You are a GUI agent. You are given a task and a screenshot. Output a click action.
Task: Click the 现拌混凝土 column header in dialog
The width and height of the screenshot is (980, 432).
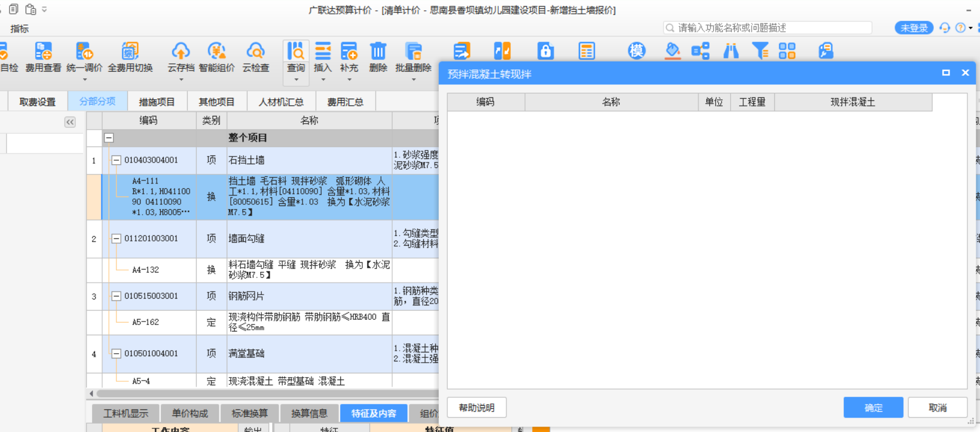point(853,102)
